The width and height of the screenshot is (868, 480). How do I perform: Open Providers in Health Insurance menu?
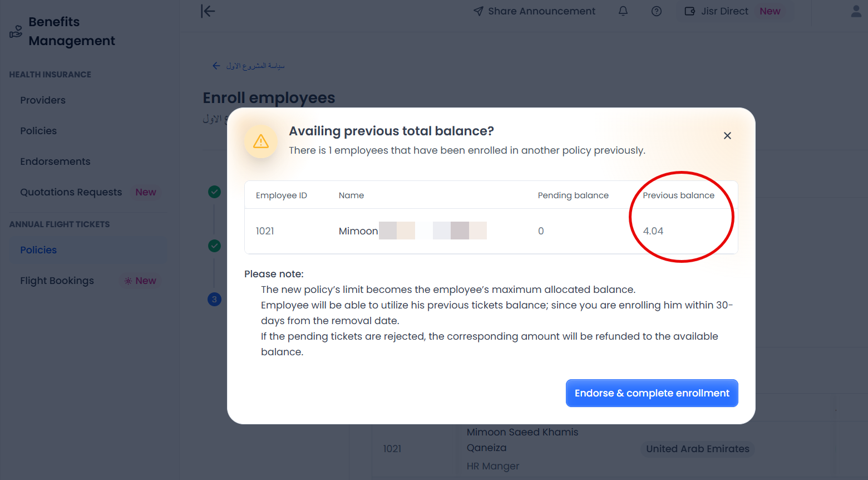point(43,100)
